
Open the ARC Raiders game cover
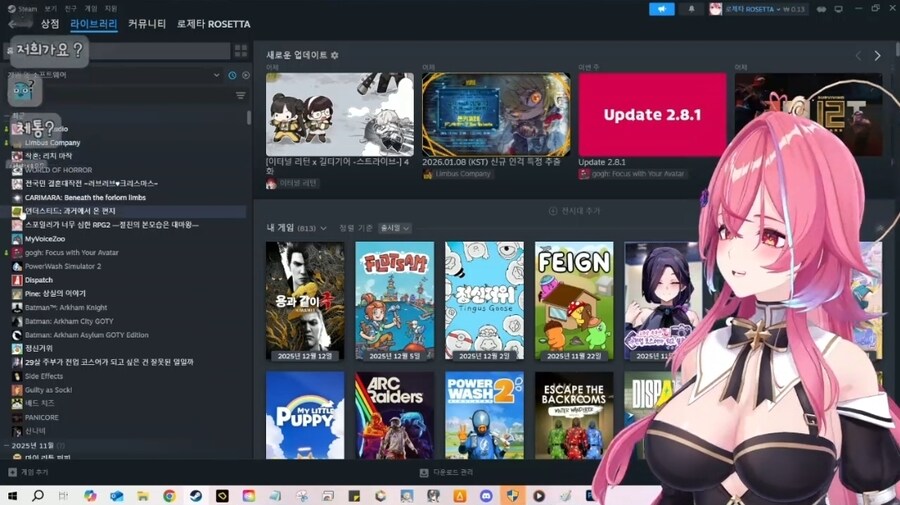point(395,415)
